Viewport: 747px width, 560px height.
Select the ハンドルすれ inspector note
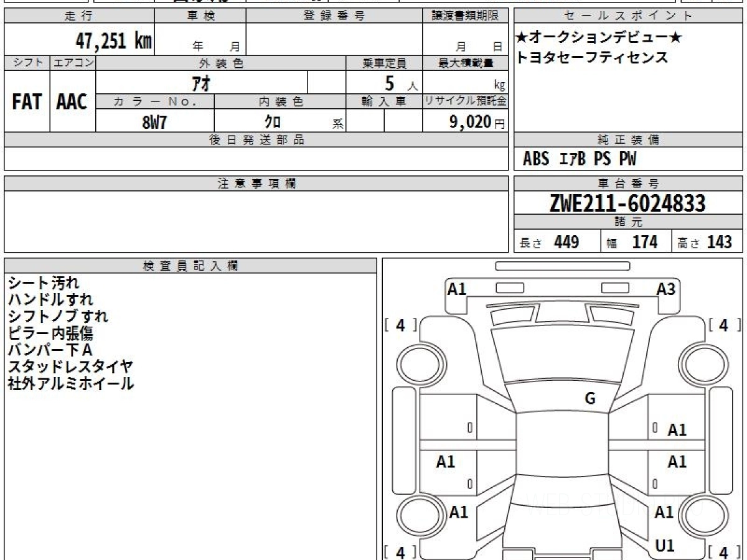point(51,300)
